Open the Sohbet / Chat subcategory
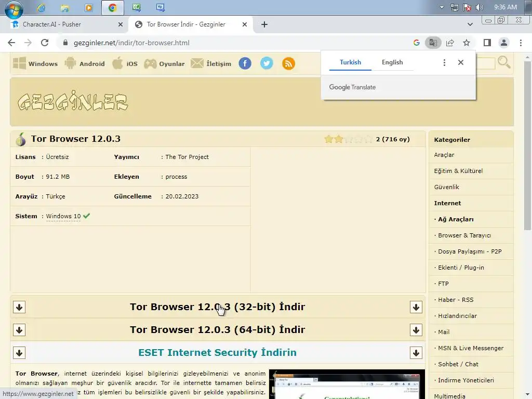 458,364
